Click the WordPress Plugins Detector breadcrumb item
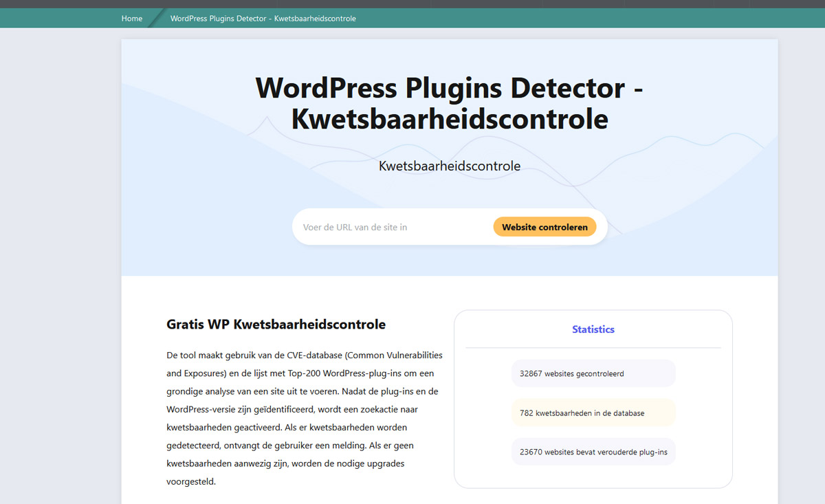 pos(263,19)
